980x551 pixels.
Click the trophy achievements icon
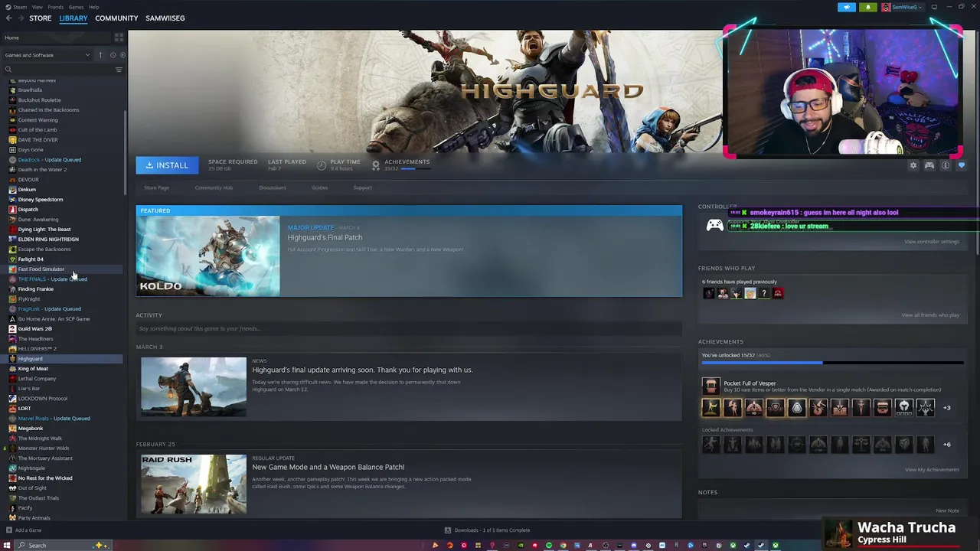pos(375,165)
